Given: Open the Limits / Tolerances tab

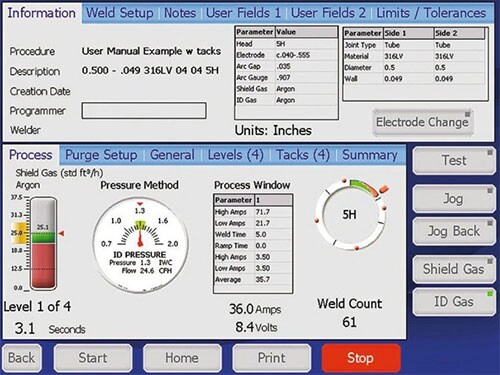Looking at the screenshot, I should point(431,13).
